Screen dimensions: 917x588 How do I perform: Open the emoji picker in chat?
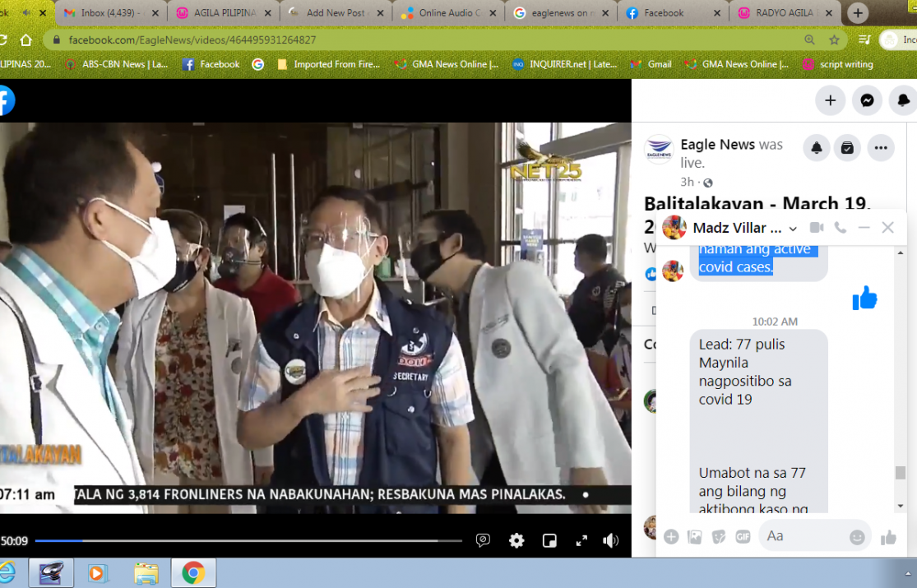(857, 537)
